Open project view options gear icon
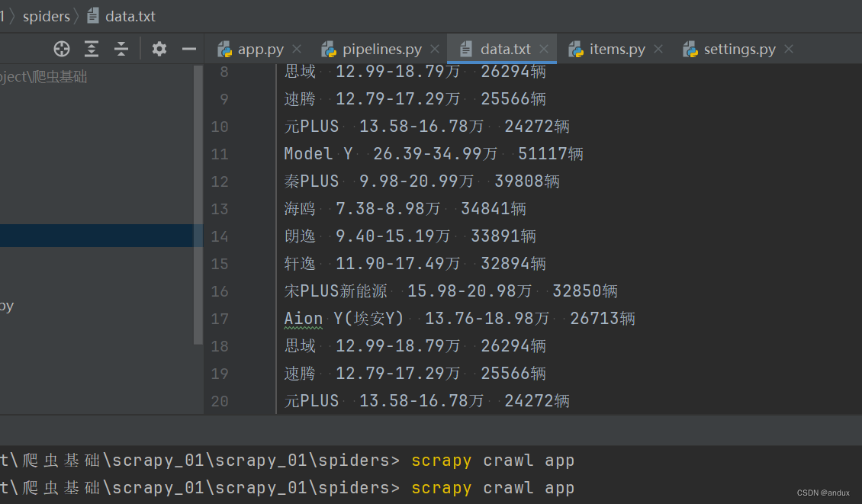This screenshot has width=862, height=504. coord(159,49)
